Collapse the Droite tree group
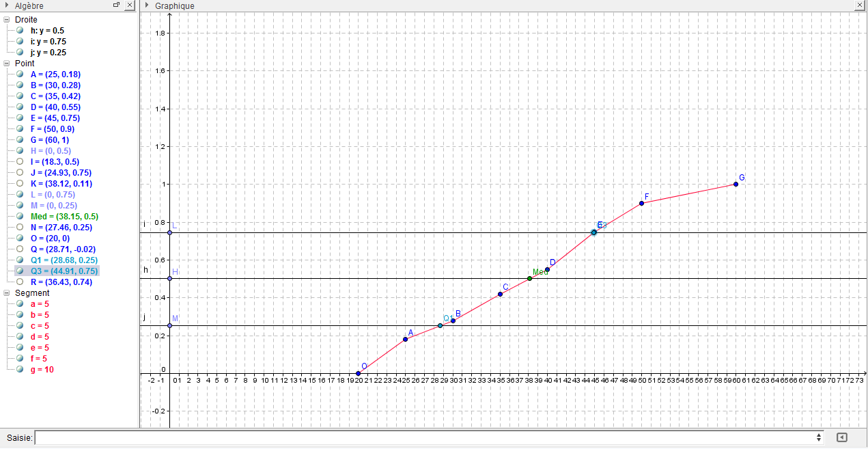This screenshot has width=868, height=449. coord(7,20)
